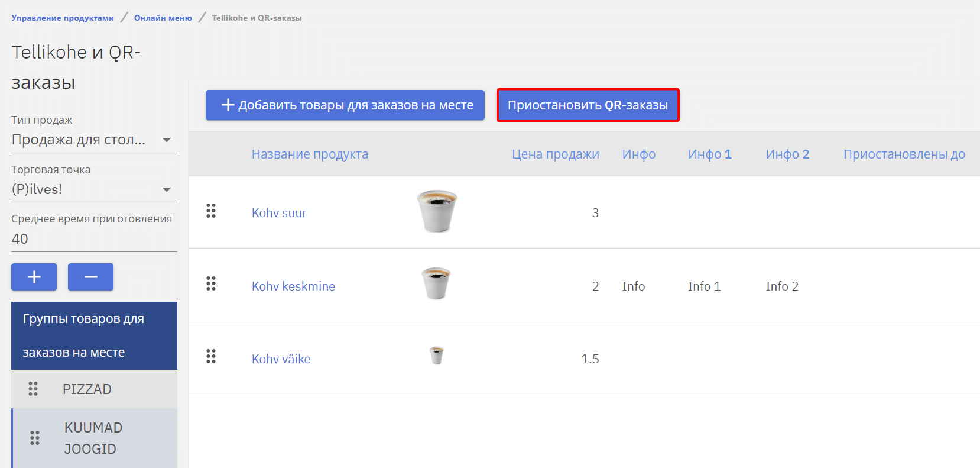Click drag handle for Kohv keskmine row
This screenshot has width=980, height=468.
coord(211,284)
